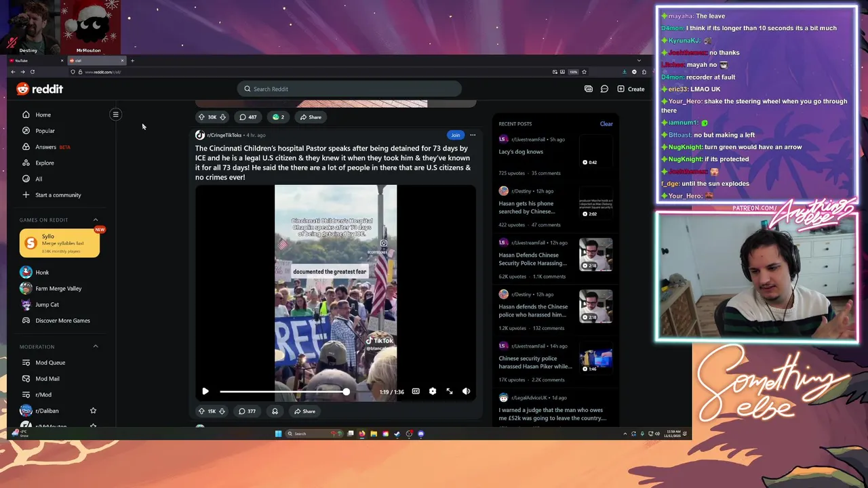Open the Honk game

(x=35, y=272)
